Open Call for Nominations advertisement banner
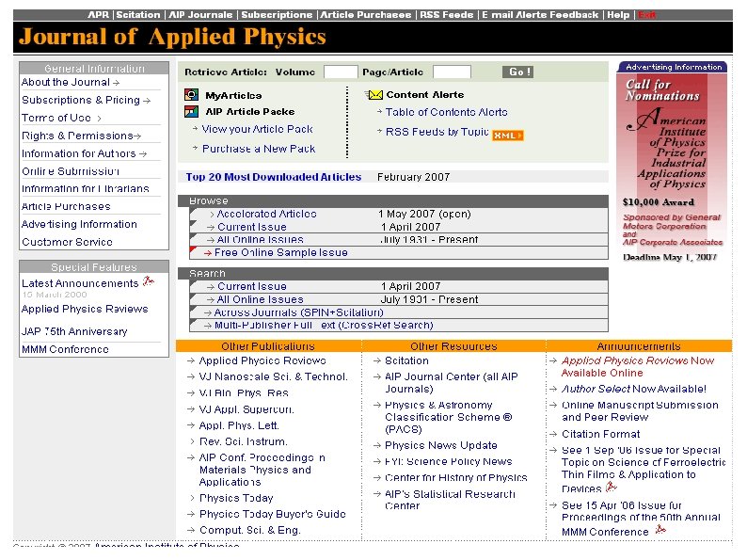Image resolution: width=747 pixels, height=560 pixels. 671,168
